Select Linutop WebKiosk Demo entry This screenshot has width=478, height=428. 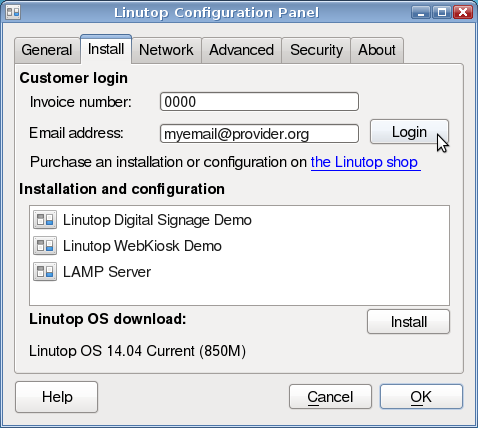[x=239, y=246]
